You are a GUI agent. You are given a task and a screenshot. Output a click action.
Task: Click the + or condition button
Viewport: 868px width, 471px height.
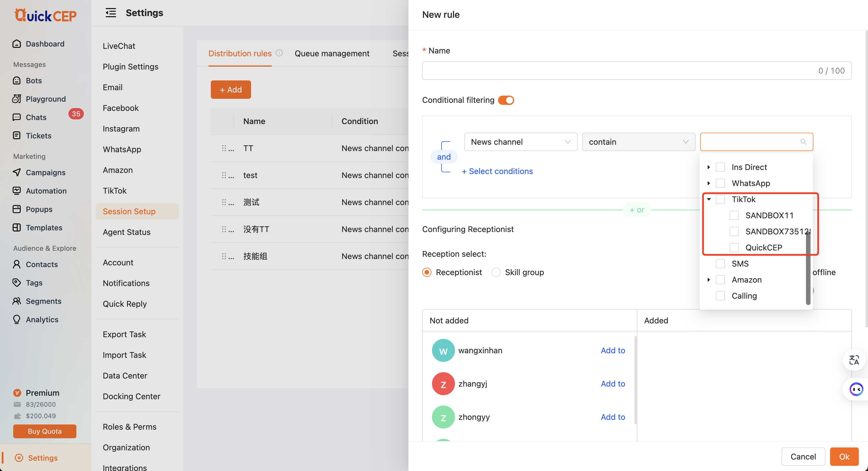636,210
